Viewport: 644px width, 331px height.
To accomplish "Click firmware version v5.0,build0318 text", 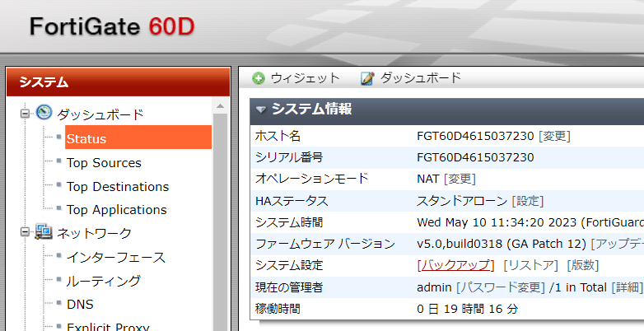I will 501,244.
